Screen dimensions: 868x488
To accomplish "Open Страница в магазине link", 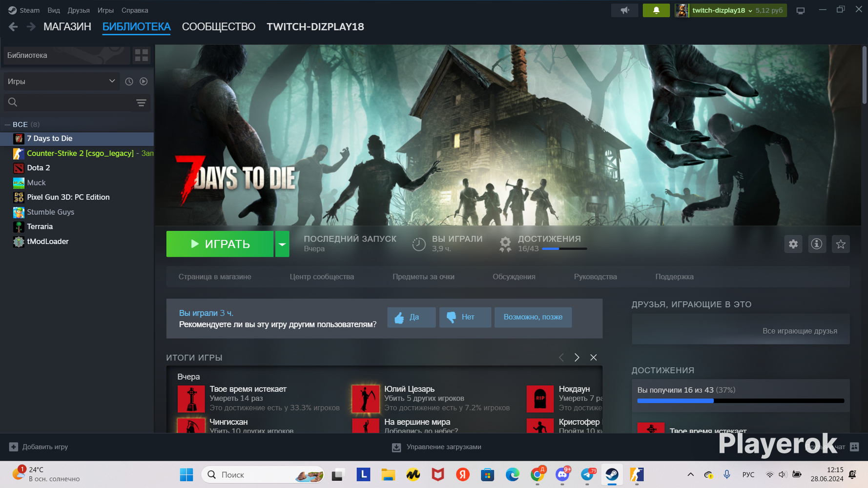I will pos(215,277).
